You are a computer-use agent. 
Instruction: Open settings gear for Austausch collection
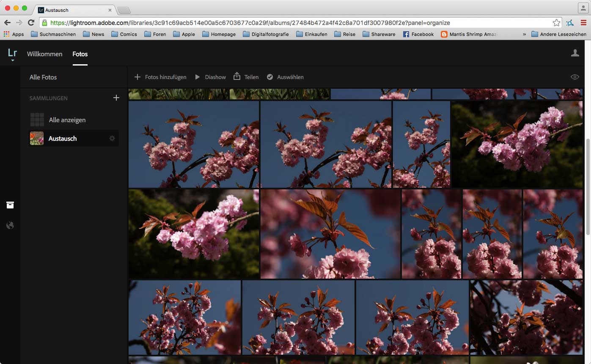[x=112, y=138]
